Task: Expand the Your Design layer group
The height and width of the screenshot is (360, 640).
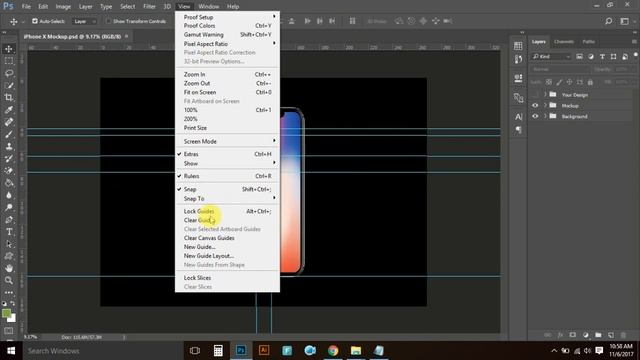Action: point(545,95)
